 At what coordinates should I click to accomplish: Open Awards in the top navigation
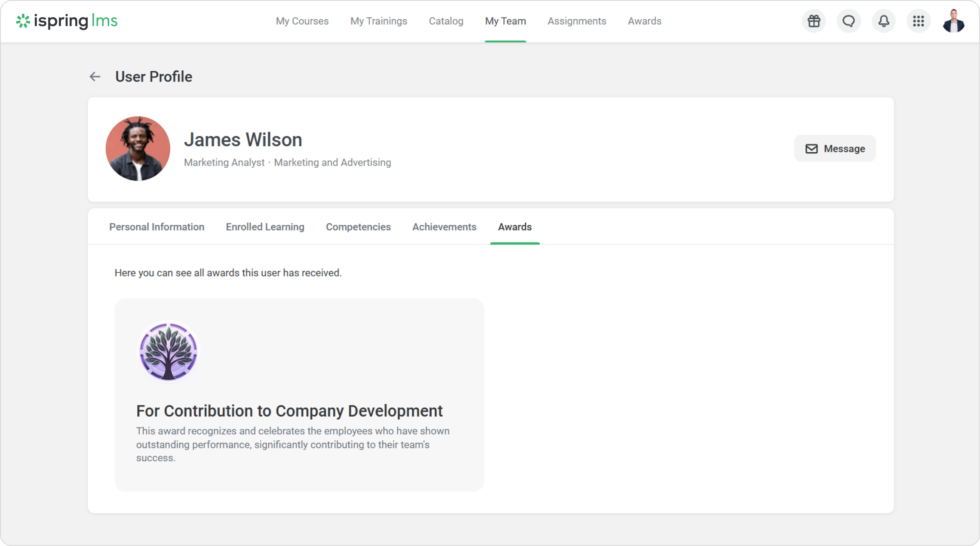(x=644, y=21)
